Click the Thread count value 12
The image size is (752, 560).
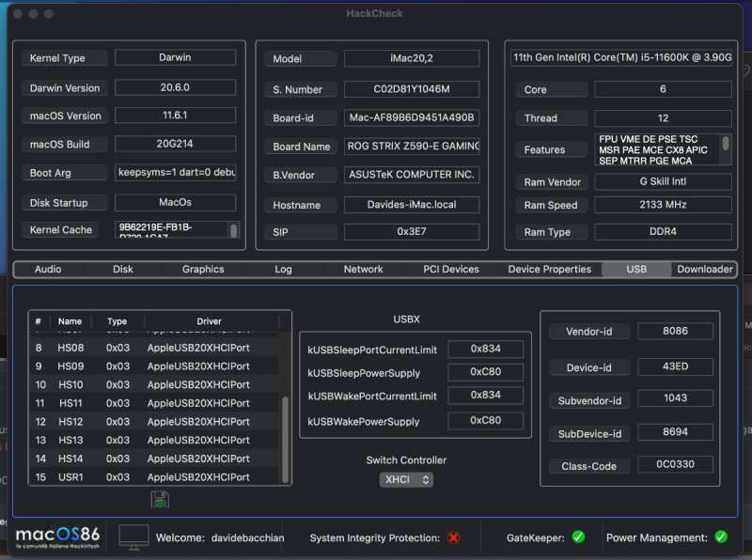(x=663, y=118)
